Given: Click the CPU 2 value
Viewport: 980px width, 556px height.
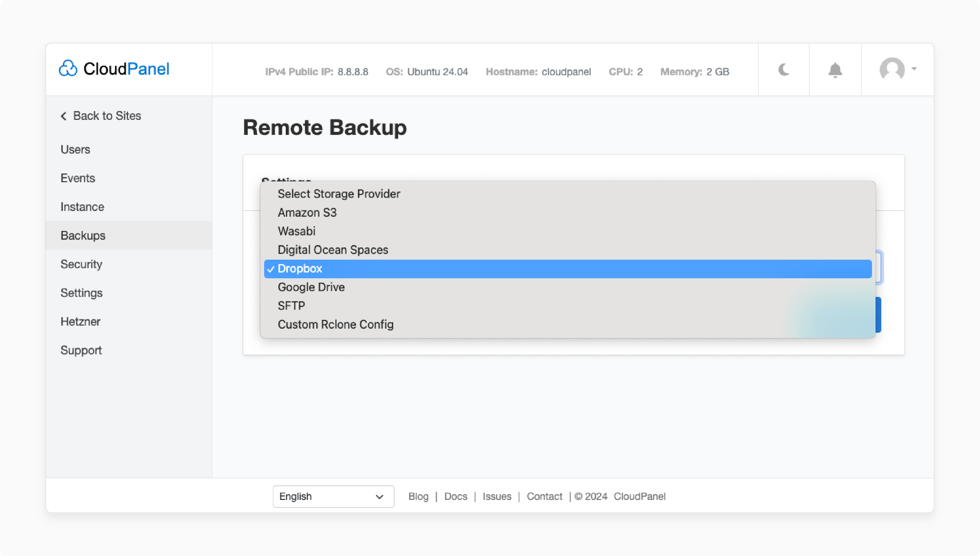Looking at the screenshot, I should [x=640, y=72].
